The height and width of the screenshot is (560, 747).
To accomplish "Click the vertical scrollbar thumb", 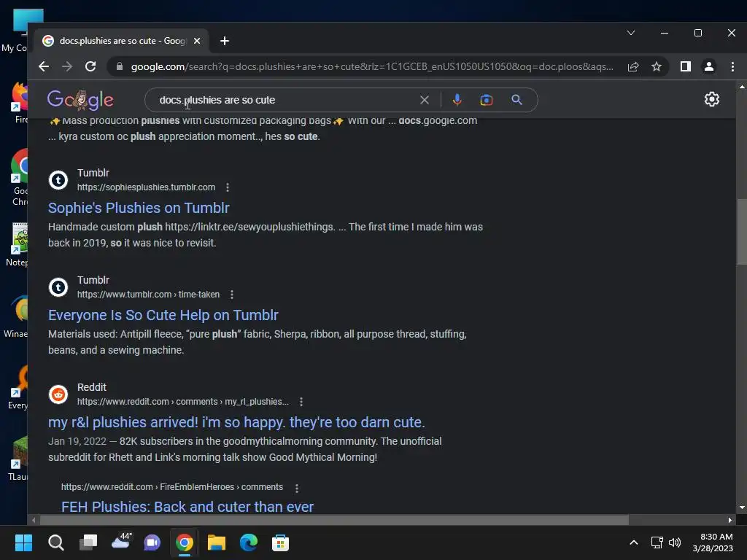I will coord(742,231).
